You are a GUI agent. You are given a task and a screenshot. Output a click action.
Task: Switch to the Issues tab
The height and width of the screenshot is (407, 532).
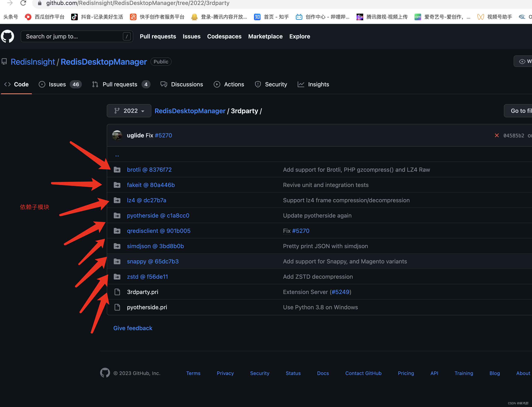click(60, 84)
